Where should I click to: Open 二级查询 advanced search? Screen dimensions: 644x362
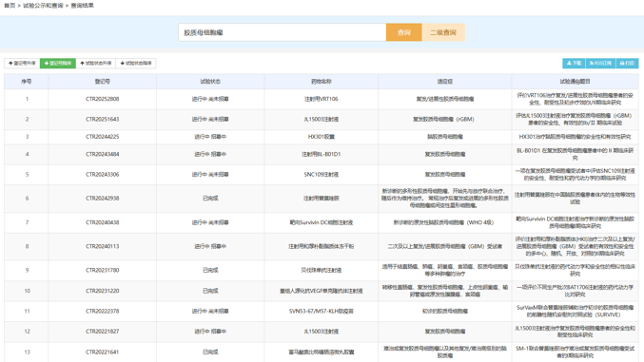pos(443,32)
